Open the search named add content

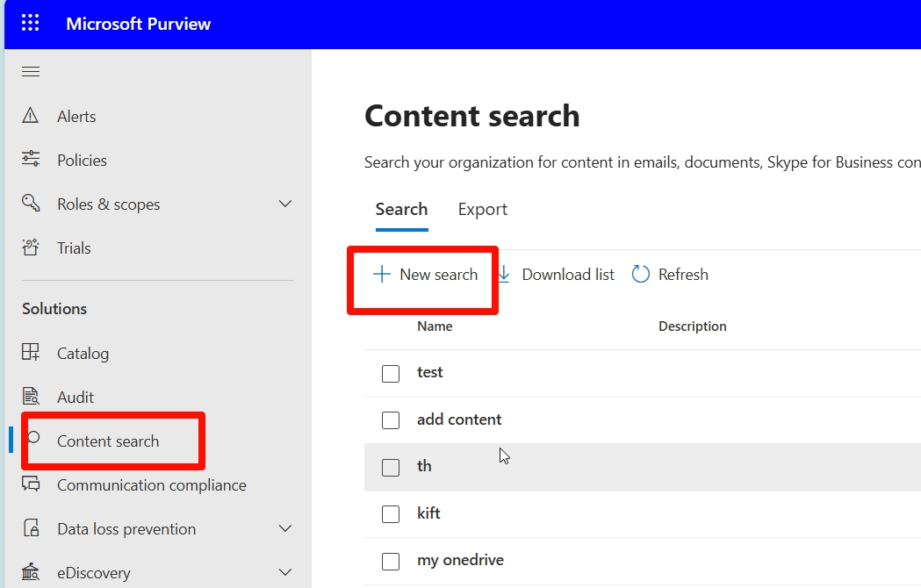(458, 419)
